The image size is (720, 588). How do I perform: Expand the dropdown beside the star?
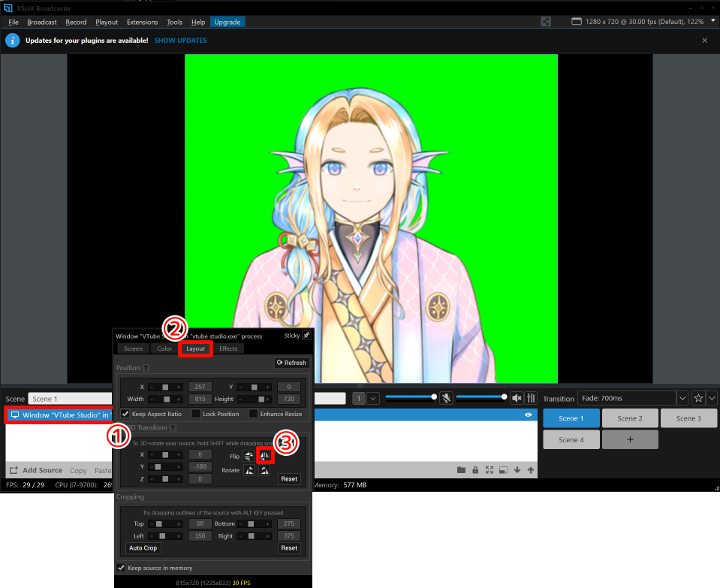pyautogui.click(x=712, y=398)
